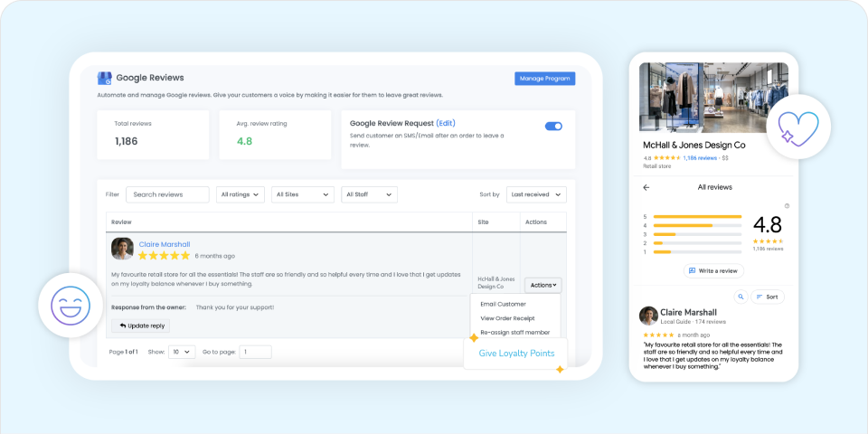868x434 pixels.
Task: Select View Order Receipt menu entry
Action: point(507,318)
